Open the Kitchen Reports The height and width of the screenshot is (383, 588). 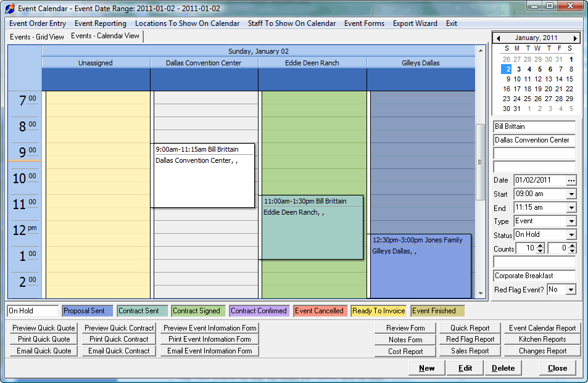click(542, 339)
